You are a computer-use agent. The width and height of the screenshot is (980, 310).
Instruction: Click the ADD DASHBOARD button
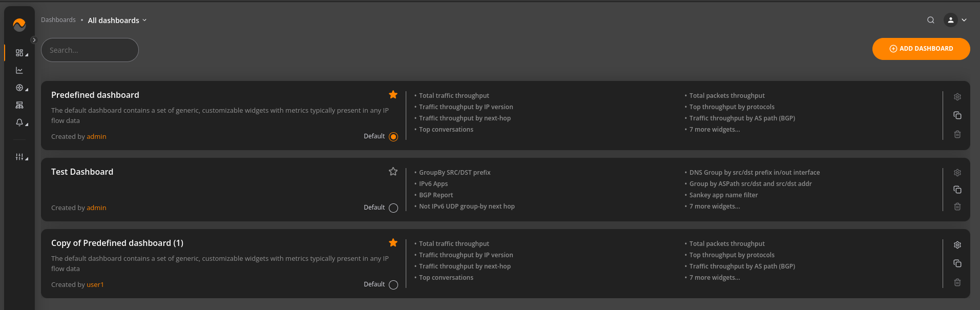921,49
